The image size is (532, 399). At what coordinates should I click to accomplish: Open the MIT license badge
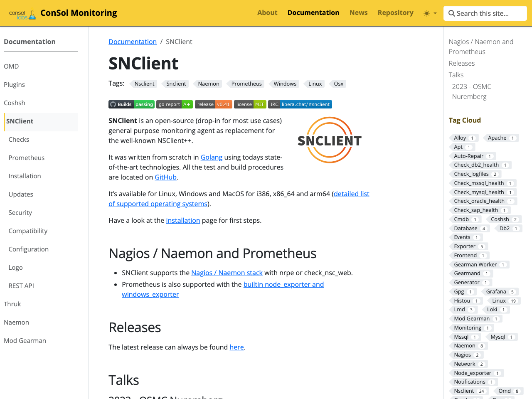[x=250, y=104]
